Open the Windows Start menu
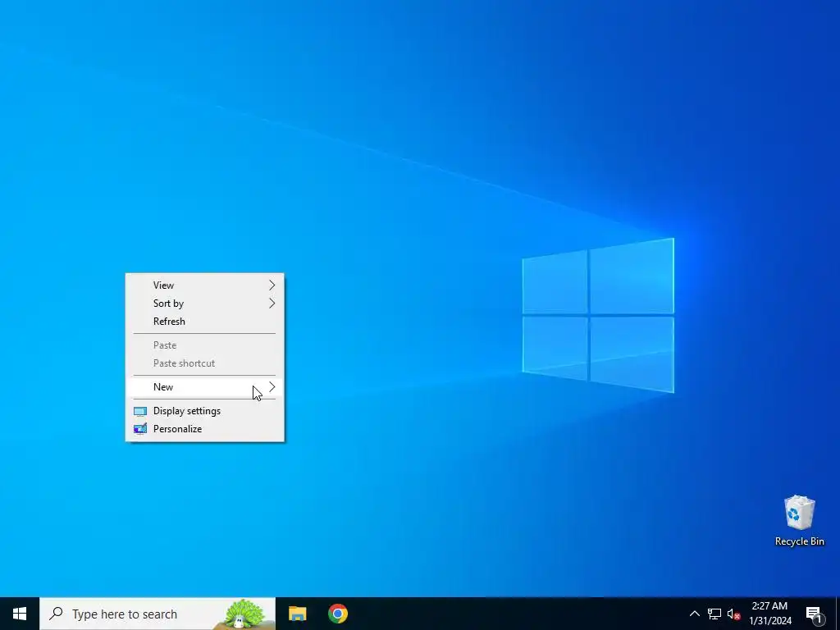840x630 pixels. point(20,614)
